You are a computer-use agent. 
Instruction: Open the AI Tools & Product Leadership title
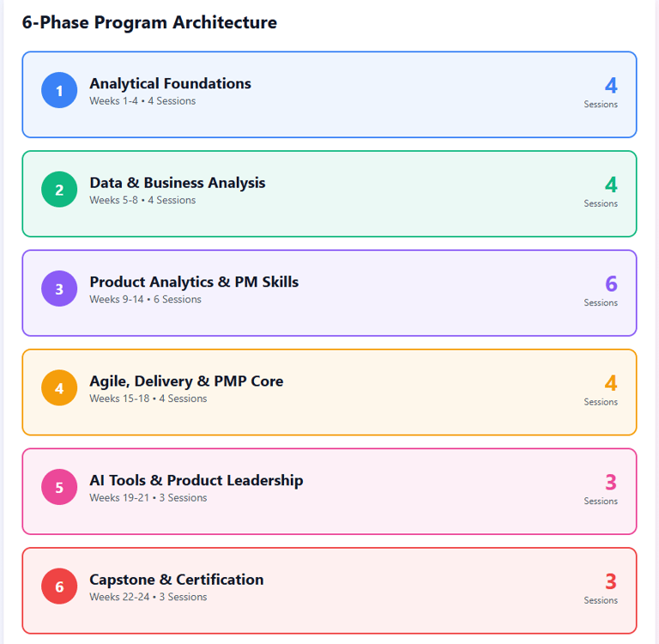196,480
